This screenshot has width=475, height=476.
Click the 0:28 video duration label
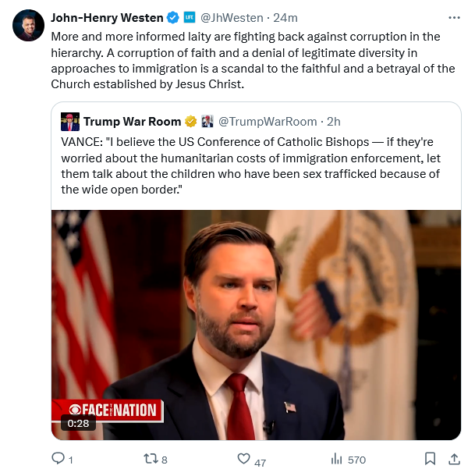[80, 424]
